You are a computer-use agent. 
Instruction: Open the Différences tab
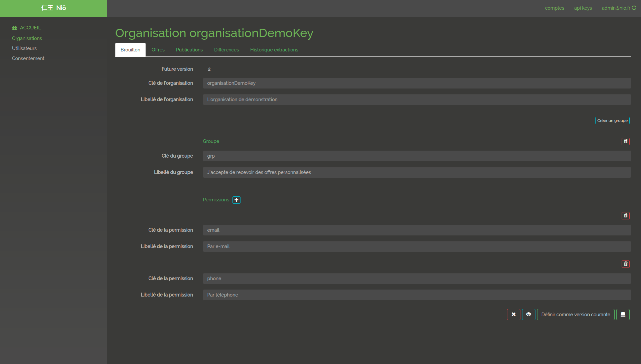(x=226, y=50)
